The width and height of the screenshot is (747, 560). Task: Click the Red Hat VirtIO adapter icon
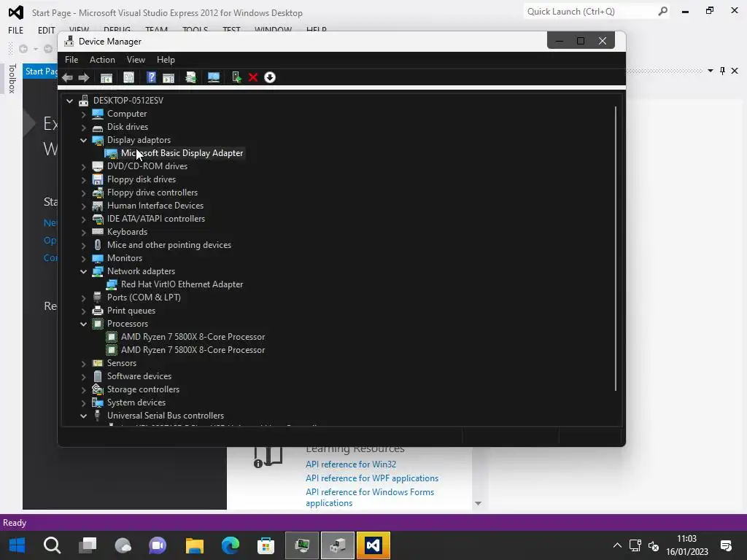coord(112,284)
